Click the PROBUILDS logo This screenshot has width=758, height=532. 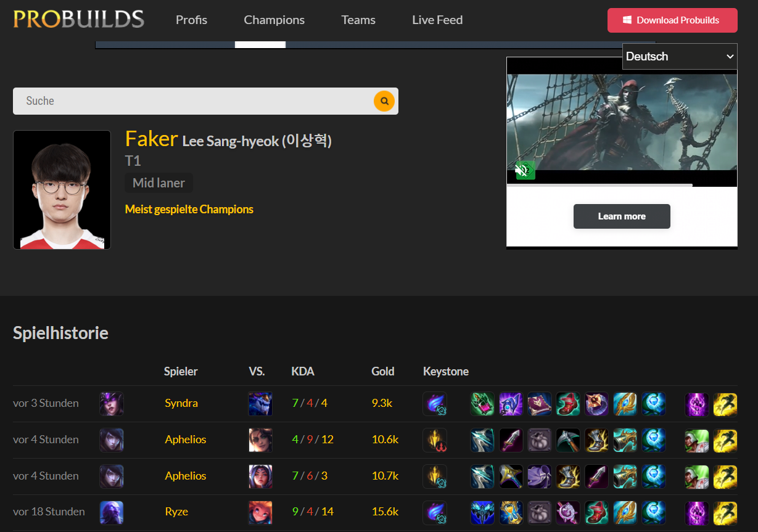[x=79, y=19]
